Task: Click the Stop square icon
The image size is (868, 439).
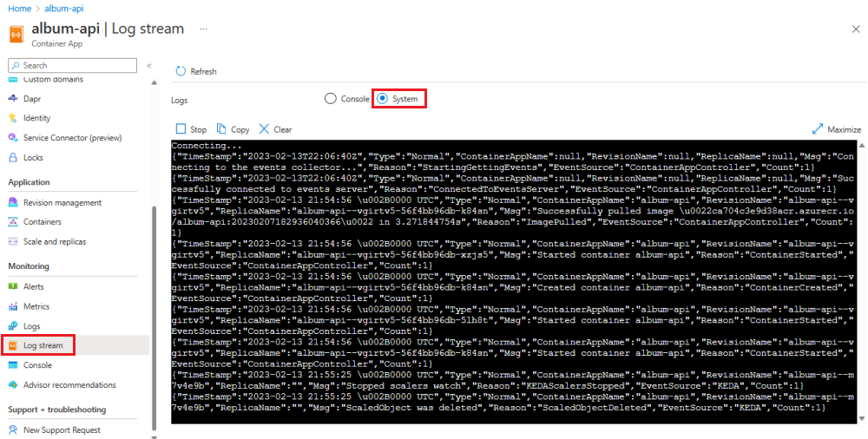Action: click(x=181, y=129)
